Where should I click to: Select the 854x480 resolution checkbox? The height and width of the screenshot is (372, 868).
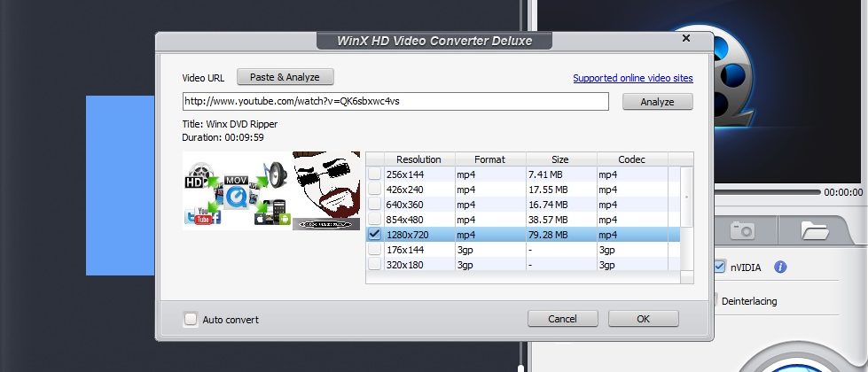point(375,220)
